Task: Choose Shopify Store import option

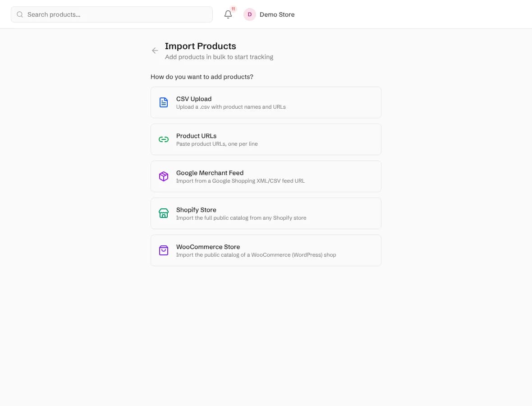Action: (x=266, y=213)
